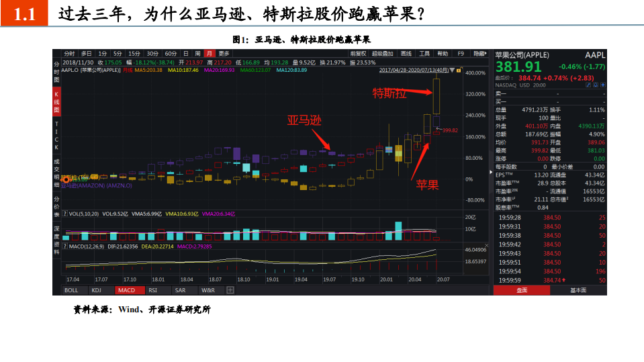644x362 pixels.
Task: Click the tall Tesla candlestick at chart peak
Action: (x=436, y=96)
